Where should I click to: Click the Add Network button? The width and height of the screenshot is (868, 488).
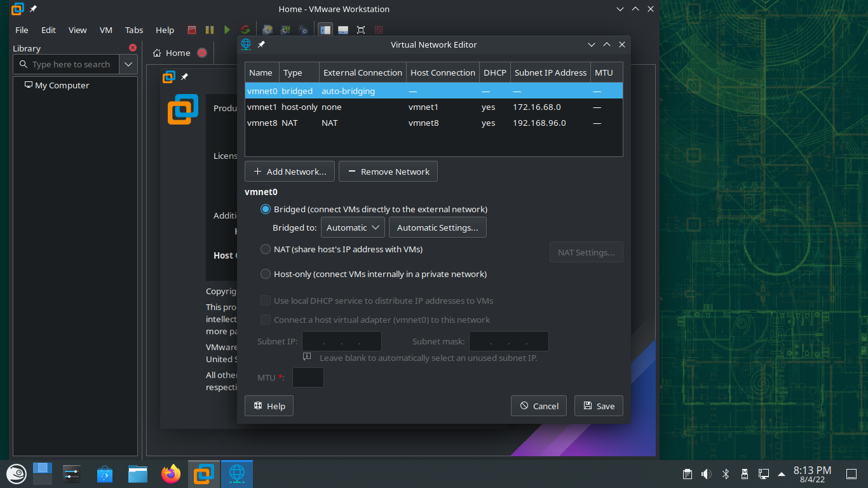(290, 172)
